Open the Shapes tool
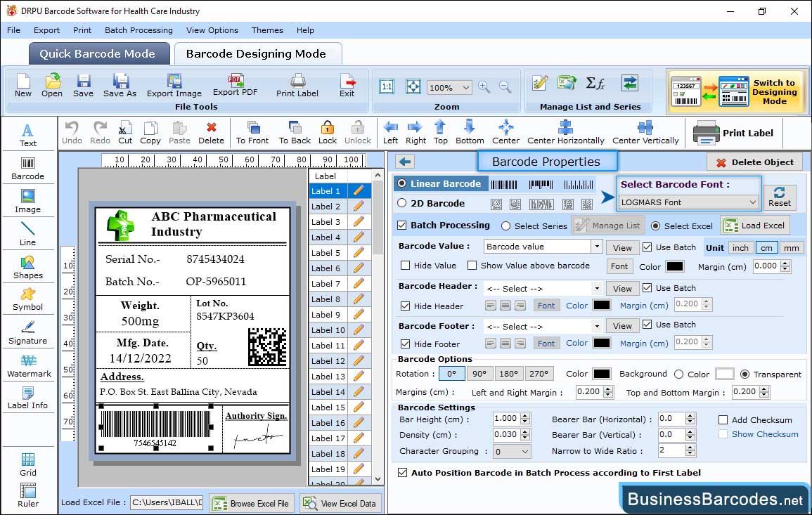 tap(28, 268)
